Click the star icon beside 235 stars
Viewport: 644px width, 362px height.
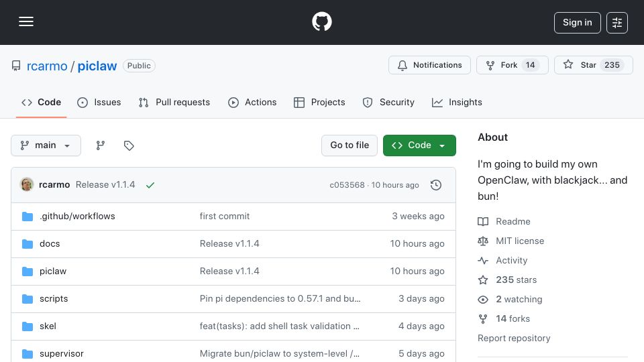pos(483,280)
